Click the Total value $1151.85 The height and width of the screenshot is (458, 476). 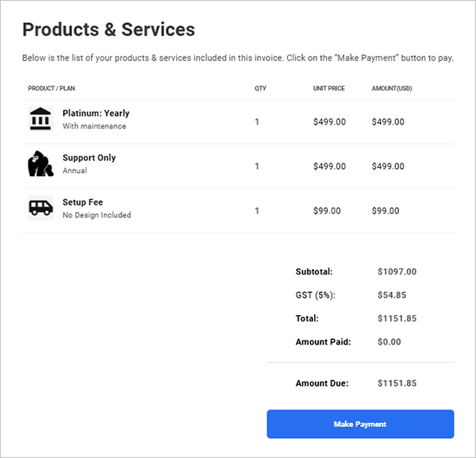click(397, 318)
